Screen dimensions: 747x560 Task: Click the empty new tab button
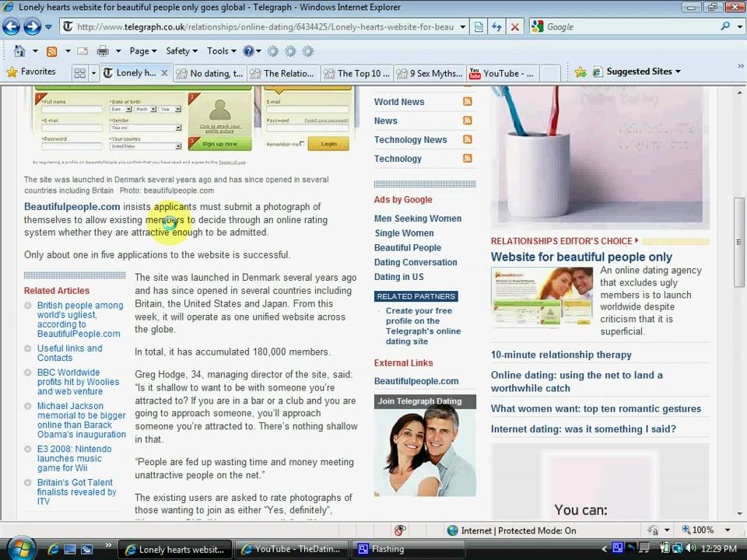(x=551, y=73)
